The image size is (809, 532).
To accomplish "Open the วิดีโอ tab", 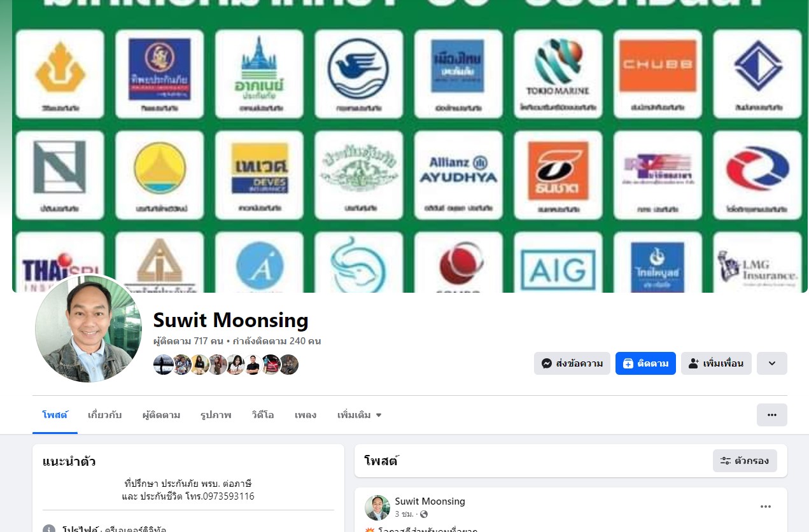I will [263, 415].
